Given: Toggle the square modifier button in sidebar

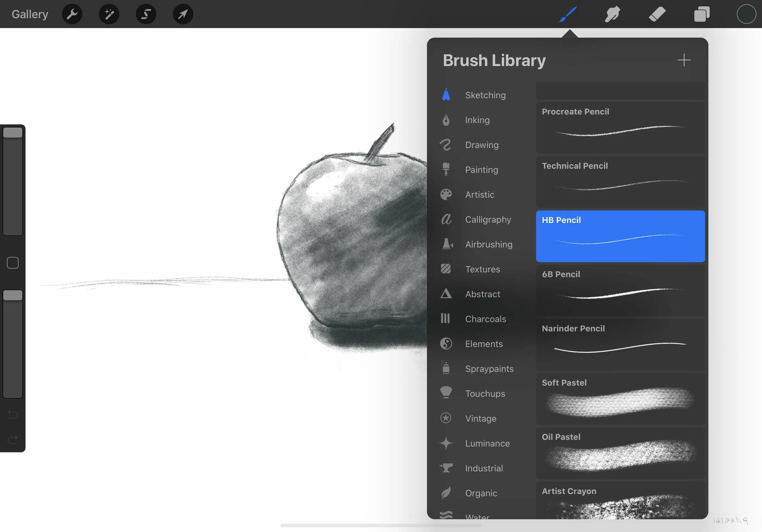Looking at the screenshot, I should 13,263.
